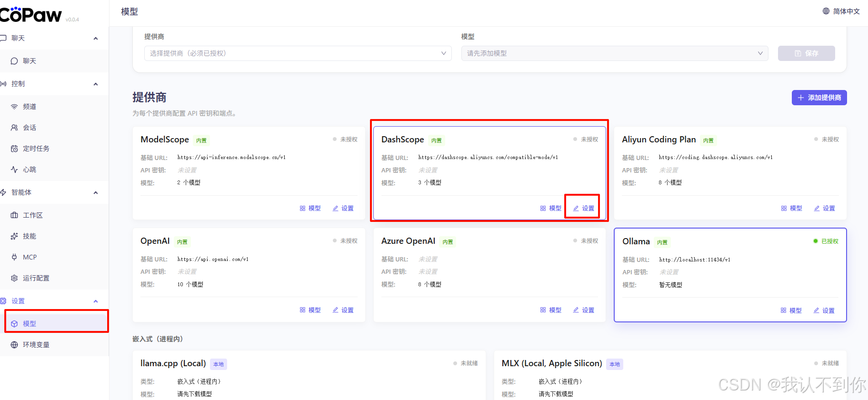
Task: Open 设置 on Ollama card
Action: 824,310
